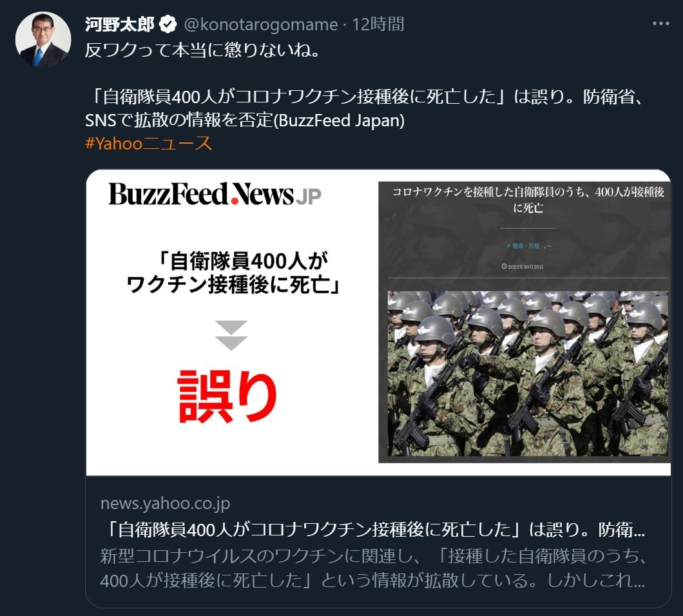Open the three-dot more options menu

tap(660, 24)
